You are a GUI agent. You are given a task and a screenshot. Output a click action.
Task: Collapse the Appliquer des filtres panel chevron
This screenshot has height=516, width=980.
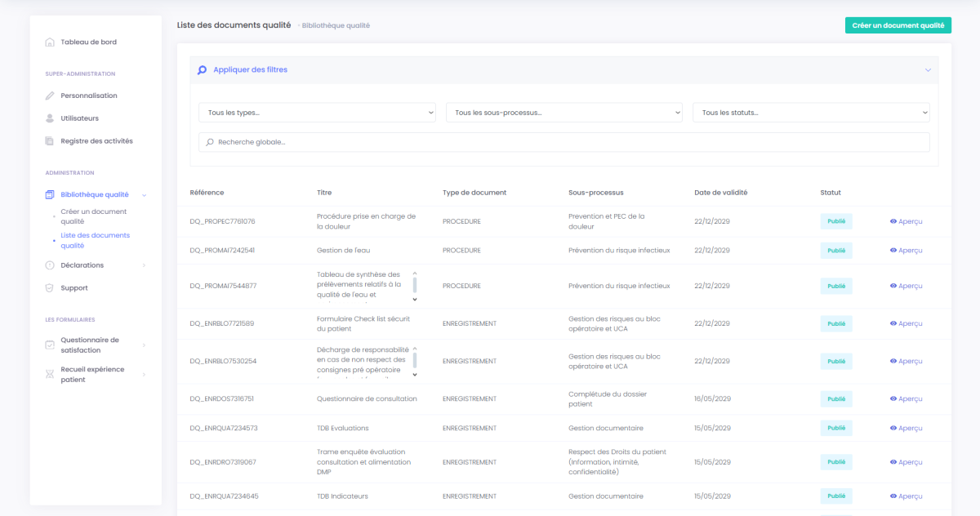coord(928,70)
